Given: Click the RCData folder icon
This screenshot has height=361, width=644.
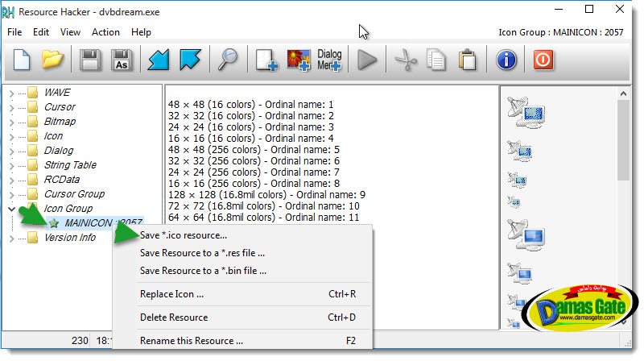Looking at the screenshot, I should (33, 179).
